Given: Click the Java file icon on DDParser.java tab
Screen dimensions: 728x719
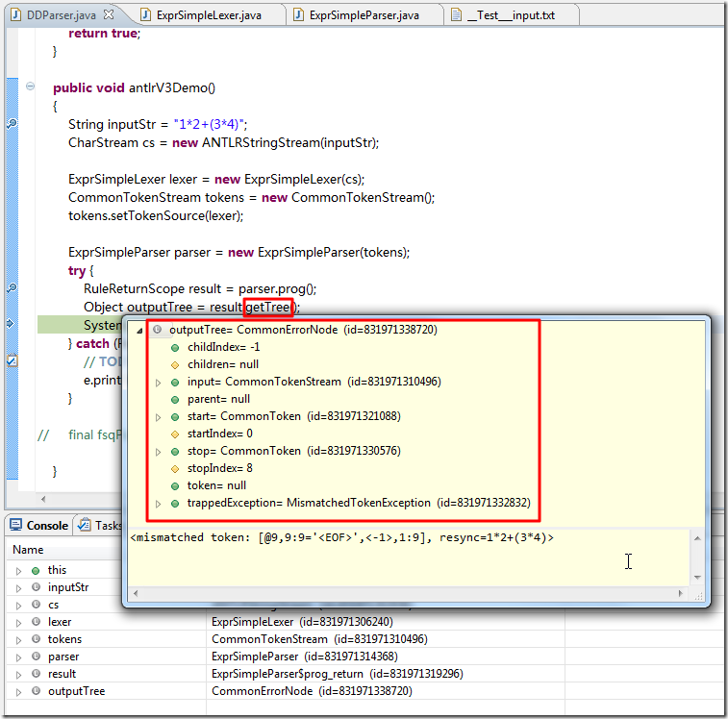Looking at the screenshot, I should coord(15,14).
